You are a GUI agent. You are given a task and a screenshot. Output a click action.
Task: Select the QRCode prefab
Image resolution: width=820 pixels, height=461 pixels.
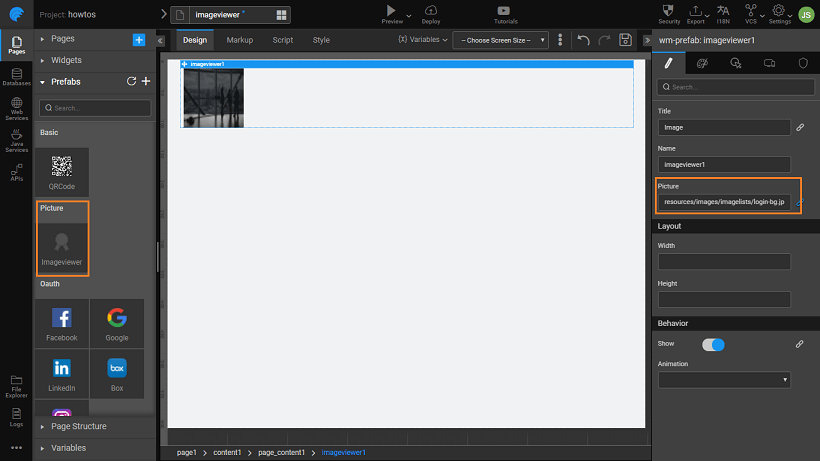(x=62, y=172)
